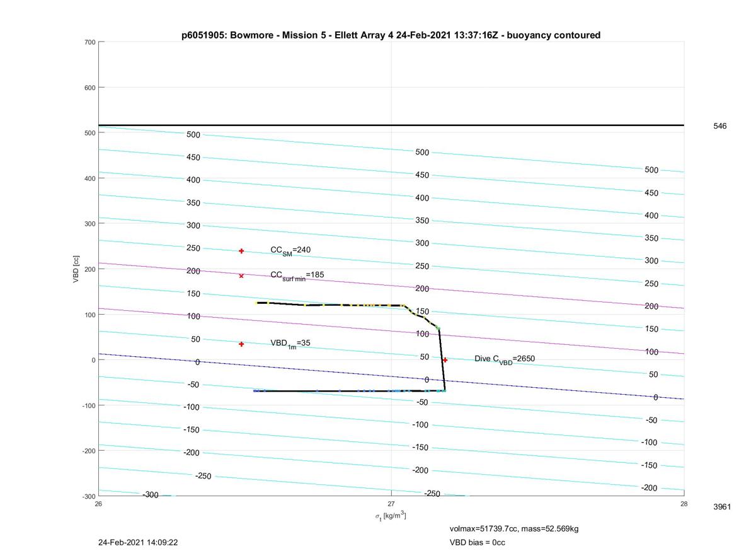Click the yellow-dotted upper segment of the black curve

[331, 305]
